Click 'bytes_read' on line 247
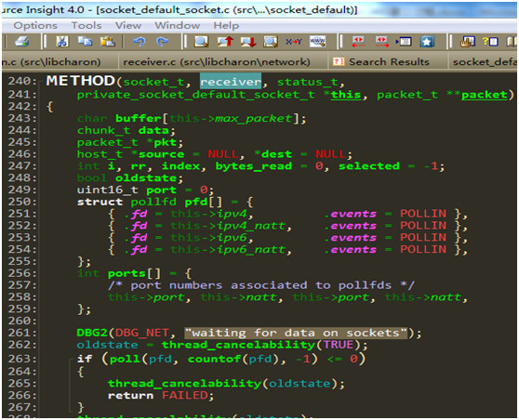Image resolution: width=519 pixels, height=420 pixels. click(x=254, y=166)
